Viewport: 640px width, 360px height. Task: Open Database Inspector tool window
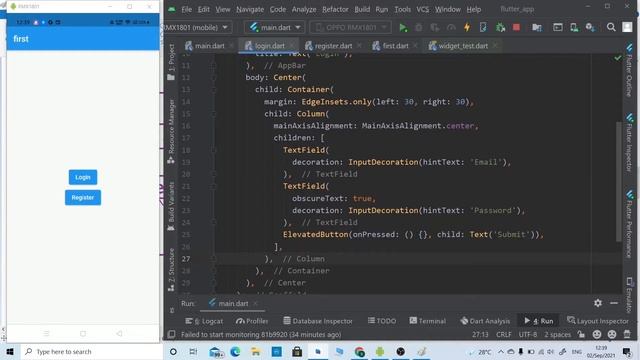coord(318,321)
